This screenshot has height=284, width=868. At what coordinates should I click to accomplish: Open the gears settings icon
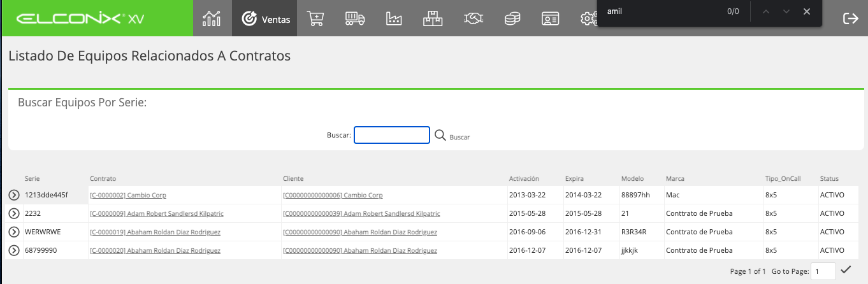coord(588,18)
